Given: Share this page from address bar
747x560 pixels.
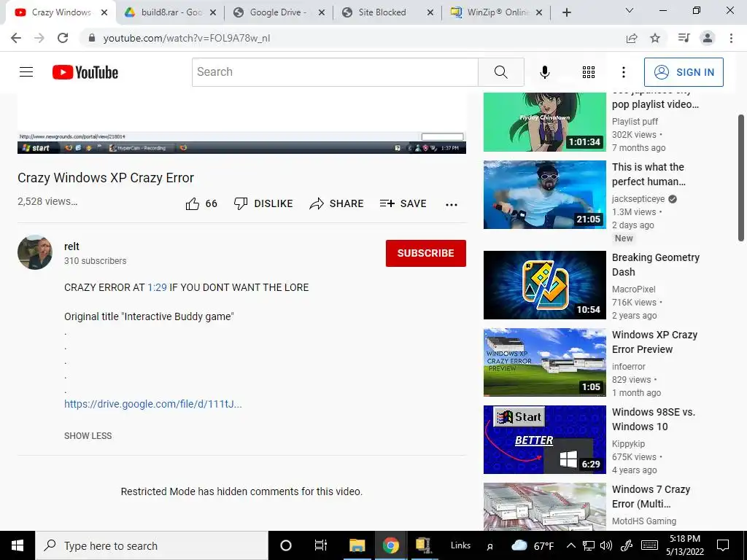Looking at the screenshot, I should [632, 38].
